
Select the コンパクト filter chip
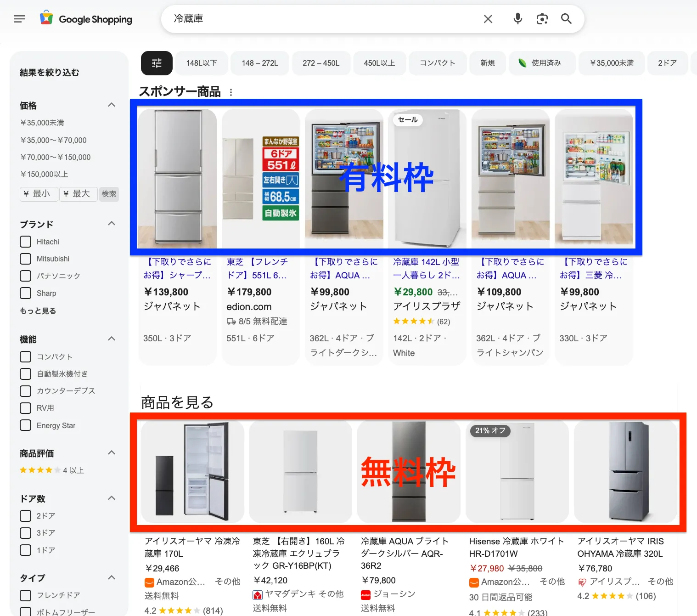click(437, 63)
